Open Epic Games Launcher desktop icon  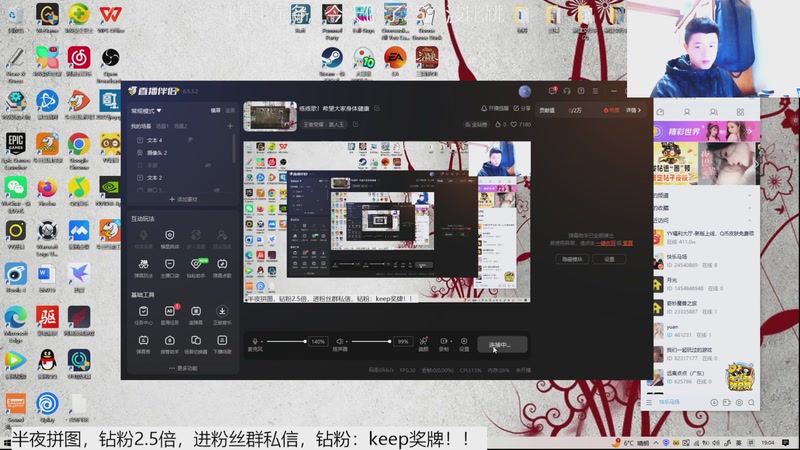[16, 151]
